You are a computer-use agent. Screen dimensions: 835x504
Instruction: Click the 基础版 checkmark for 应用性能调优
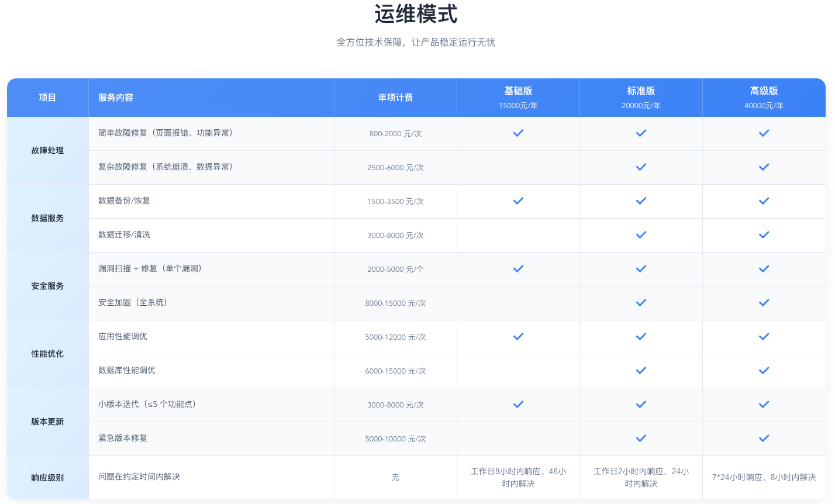(x=518, y=337)
